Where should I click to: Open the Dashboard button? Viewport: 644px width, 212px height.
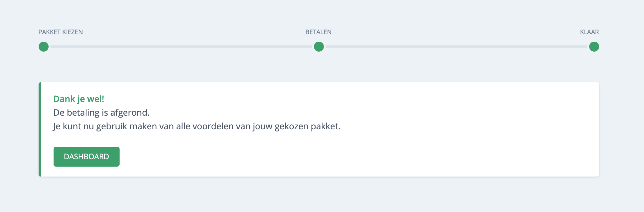pyautogui.click(x=86, y=157)
